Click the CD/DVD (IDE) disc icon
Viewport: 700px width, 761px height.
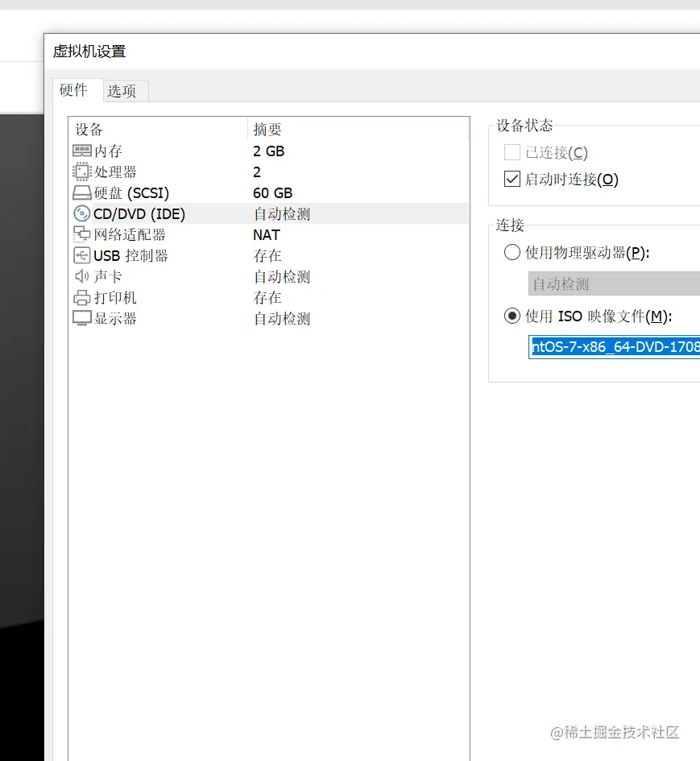pyautogui.click(x=81, y=213)
